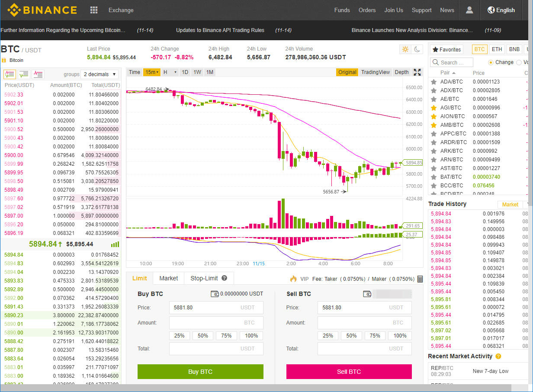Open the grid apps menu icon
The width and height of the screenshot is (533, 392).
(93, 10)
